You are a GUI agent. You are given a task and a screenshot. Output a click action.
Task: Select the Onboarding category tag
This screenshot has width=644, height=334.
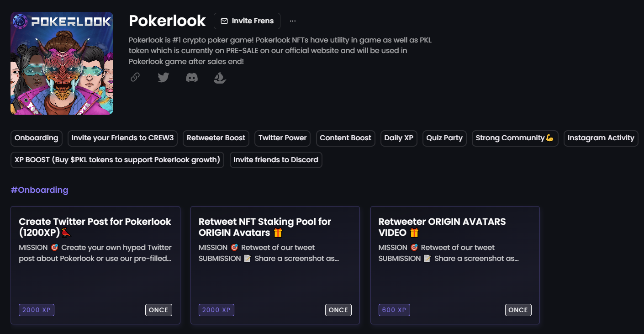(37, 138)
